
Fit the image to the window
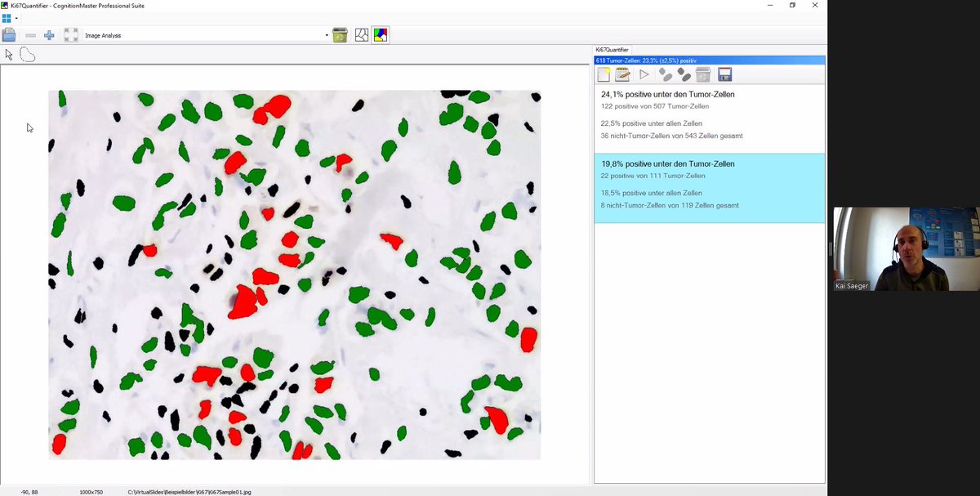point(71,35)
